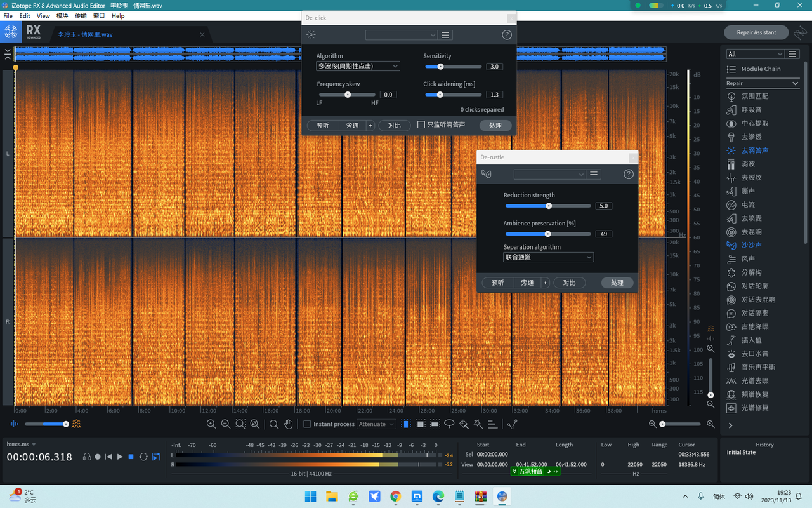812x508 pixels.
Task: Click the zoom selection icon in the toolbar
Action: pos(240,424)
